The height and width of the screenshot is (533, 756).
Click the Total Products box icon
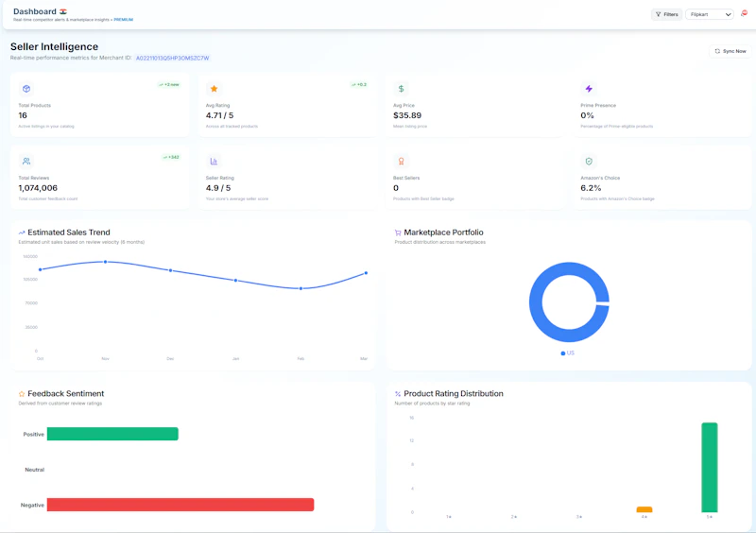click(x=26, y=89)
